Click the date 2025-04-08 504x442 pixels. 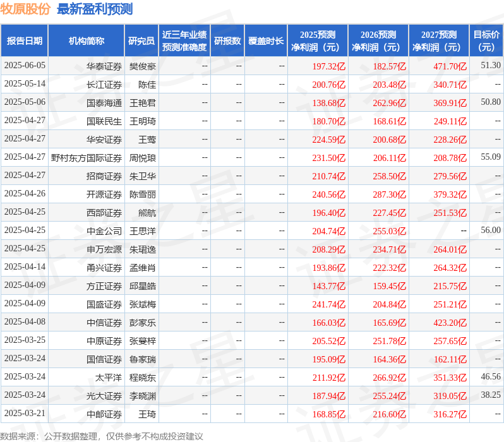pyautogui.click(x=25, y=322)
